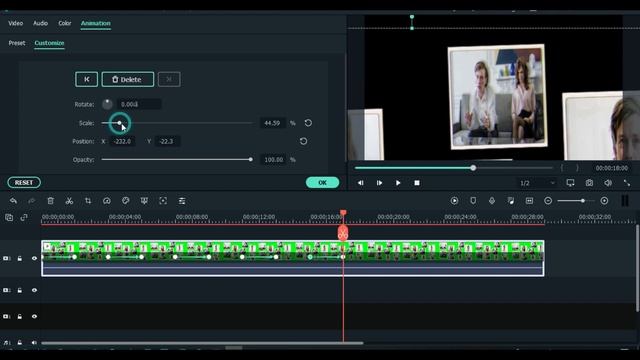Edit the Rotate value field

pos(139,104)
